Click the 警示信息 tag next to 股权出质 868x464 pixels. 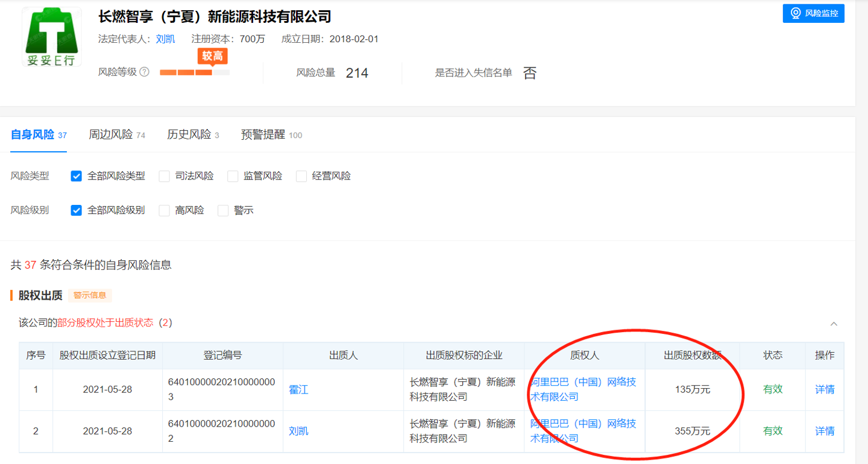[90, 295]
